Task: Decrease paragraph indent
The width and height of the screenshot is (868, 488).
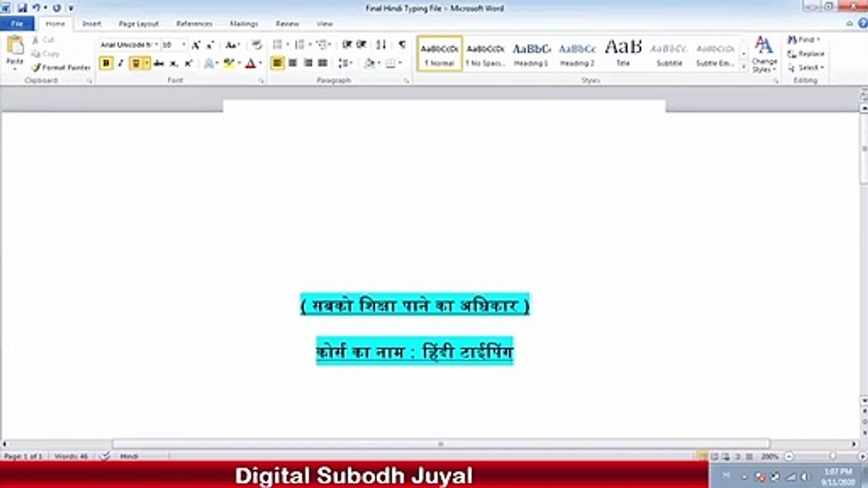Action: click(x=347, y=45)
